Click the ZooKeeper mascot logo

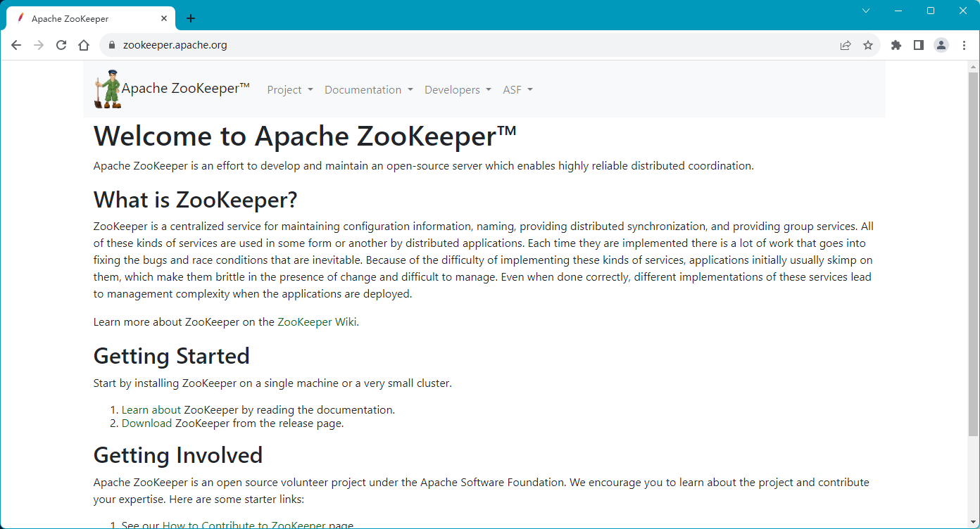108,89
